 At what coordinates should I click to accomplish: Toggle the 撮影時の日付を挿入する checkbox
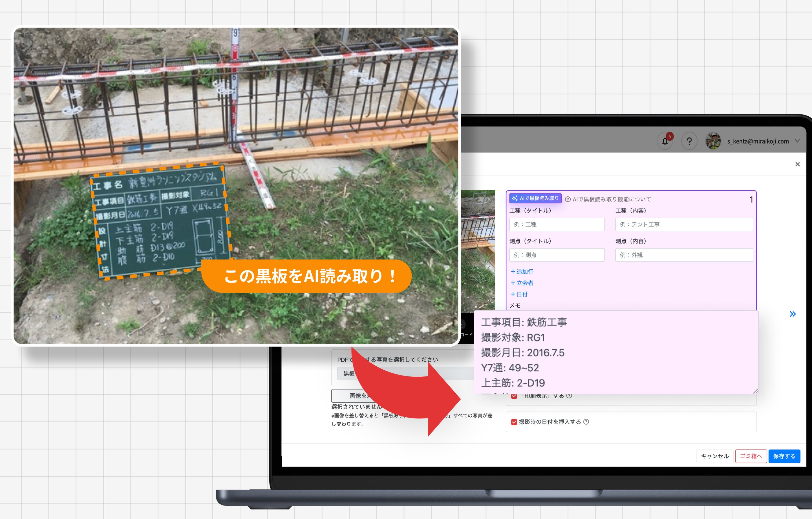point(514,422)
